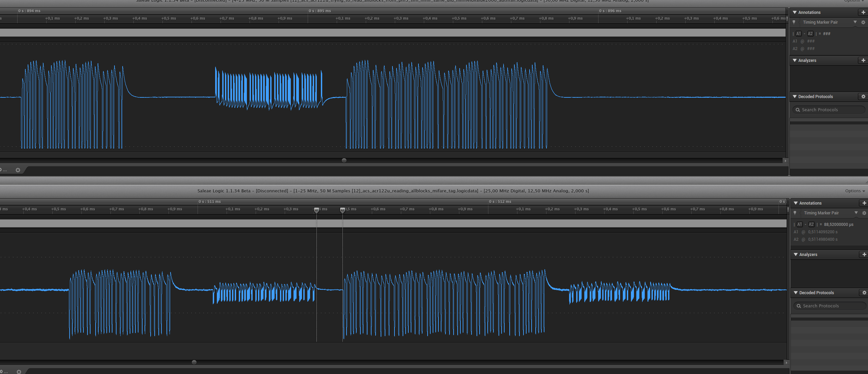Open Timing Marker Pair gear in top window
Image resolution: width=868 pixels, height=374 pixels.
(x=863, y=22)
